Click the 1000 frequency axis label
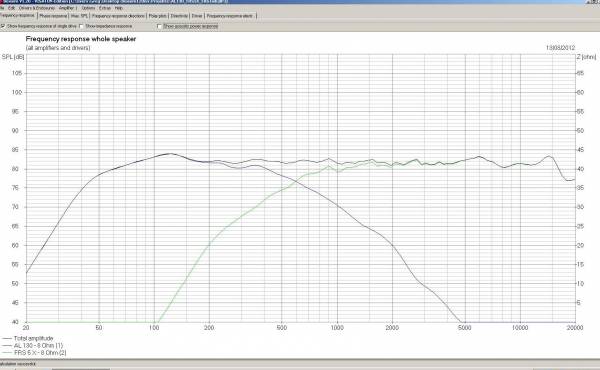 pos(337,328)
